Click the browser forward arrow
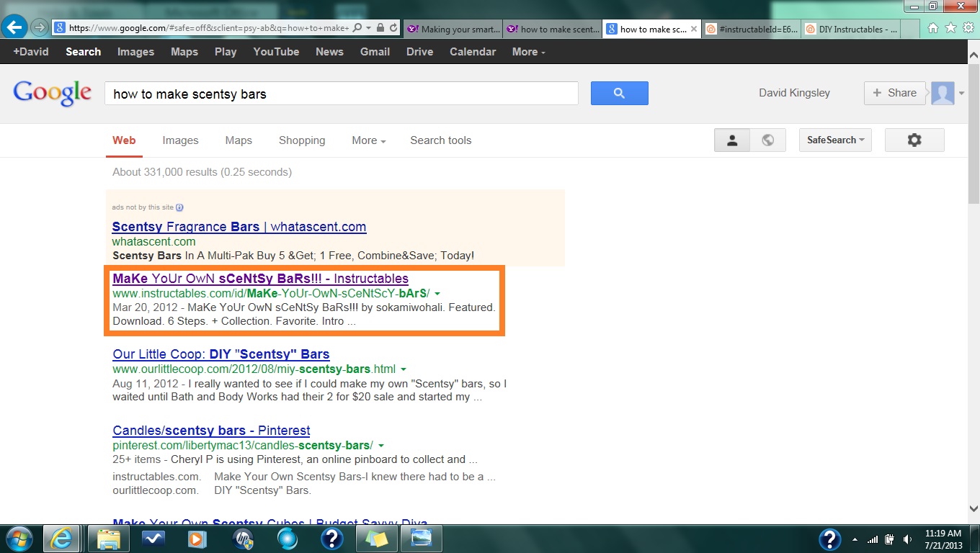The width and height of the screenshot is (980, 553). (x=40, y=28)
